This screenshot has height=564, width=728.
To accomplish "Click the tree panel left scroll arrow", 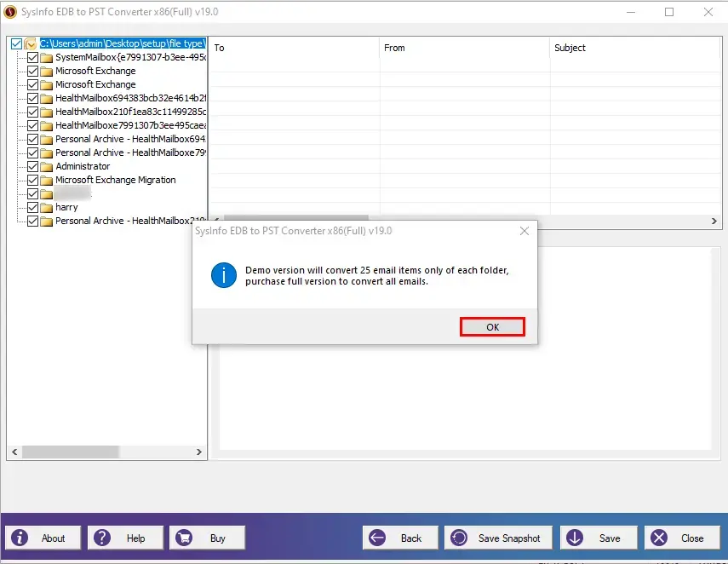I will coord(14,452).
